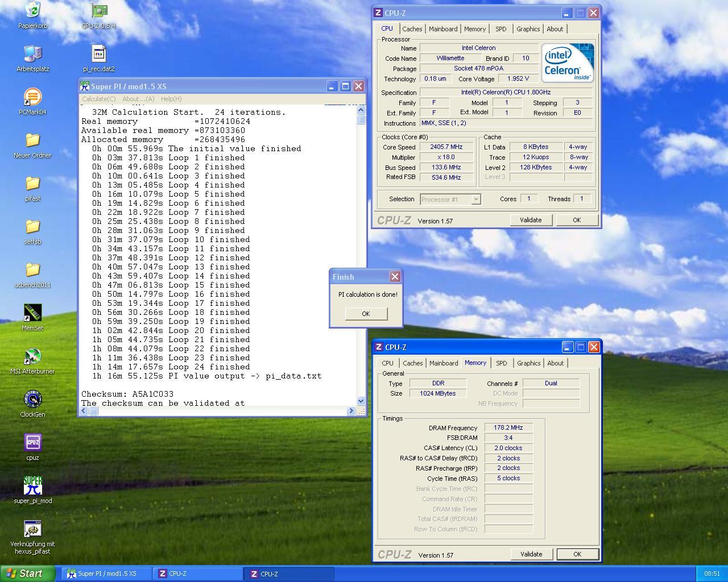This screenshot has width=728, height=582.
Task: Switch to Mainboard tab in top CPU-Z
Action: [x=443, y=29]
